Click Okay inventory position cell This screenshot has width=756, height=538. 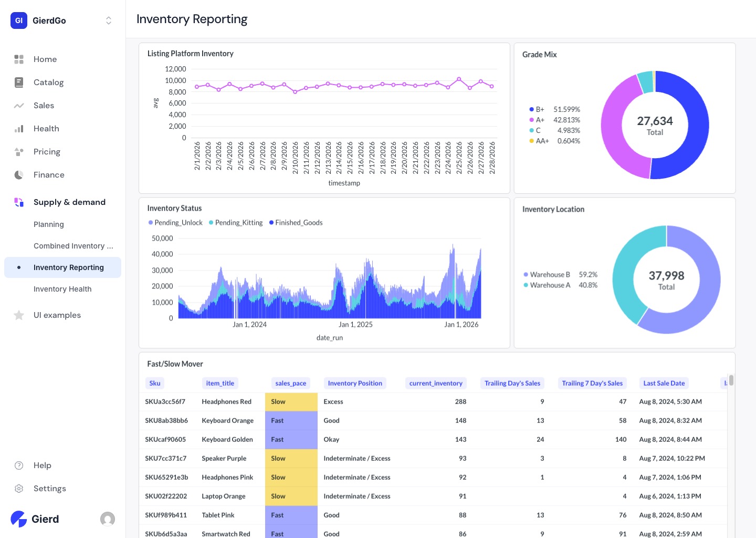click(331, 439)
